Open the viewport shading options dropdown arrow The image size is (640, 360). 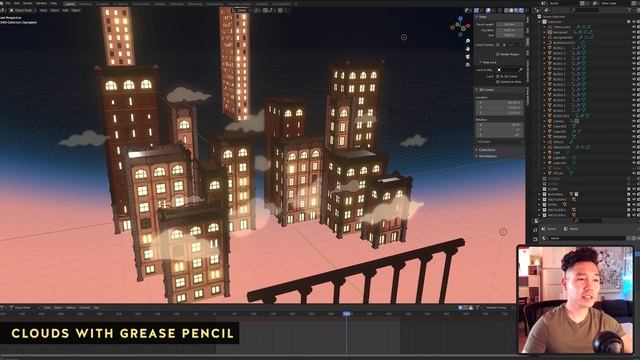(526, 10)
